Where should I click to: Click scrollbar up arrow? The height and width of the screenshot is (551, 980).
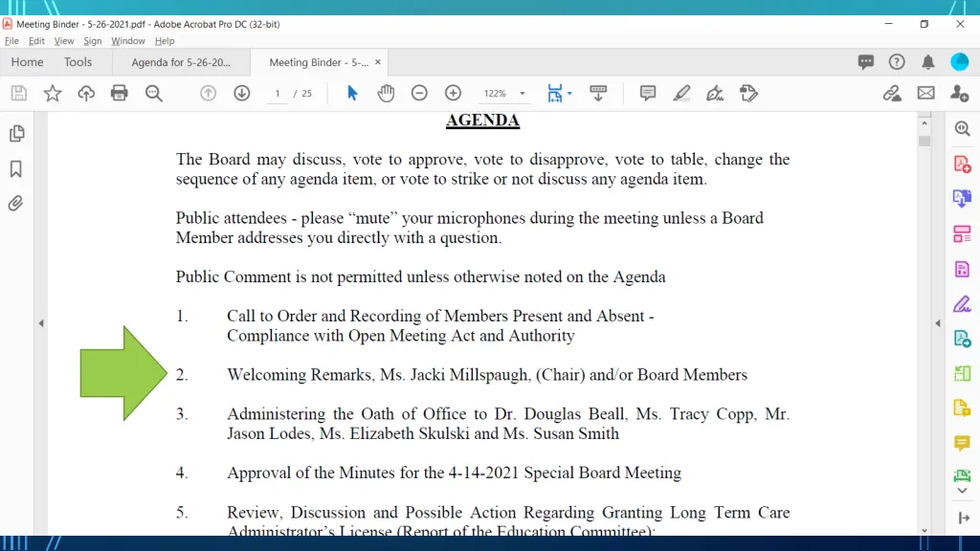click(924, 123)
